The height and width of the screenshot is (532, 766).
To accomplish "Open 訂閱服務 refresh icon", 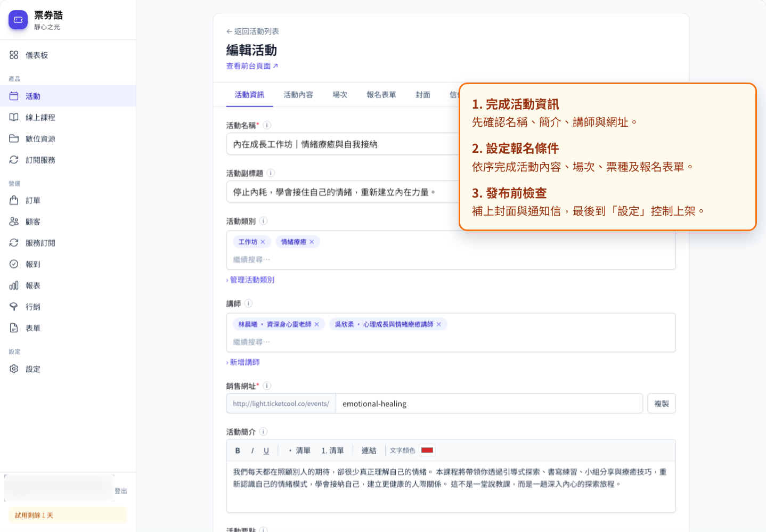I will pyautogui.click(x=14, y=160).
